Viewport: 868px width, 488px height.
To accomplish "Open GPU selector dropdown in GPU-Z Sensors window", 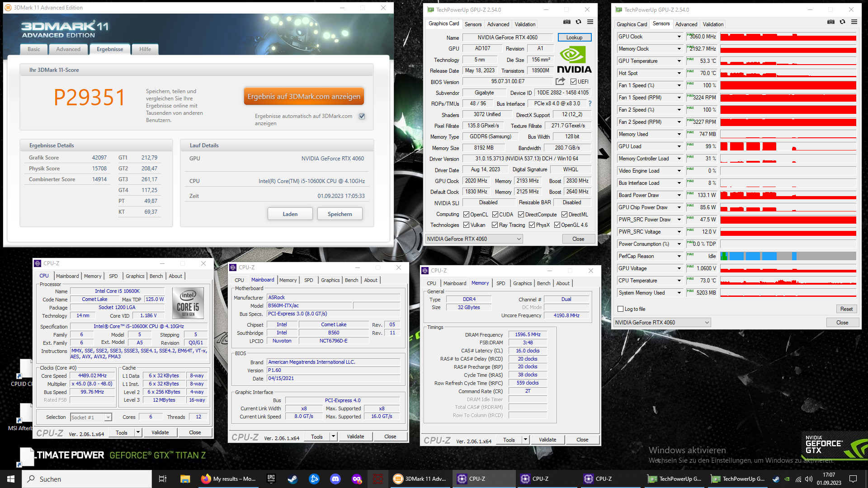I will click(662, 322).
